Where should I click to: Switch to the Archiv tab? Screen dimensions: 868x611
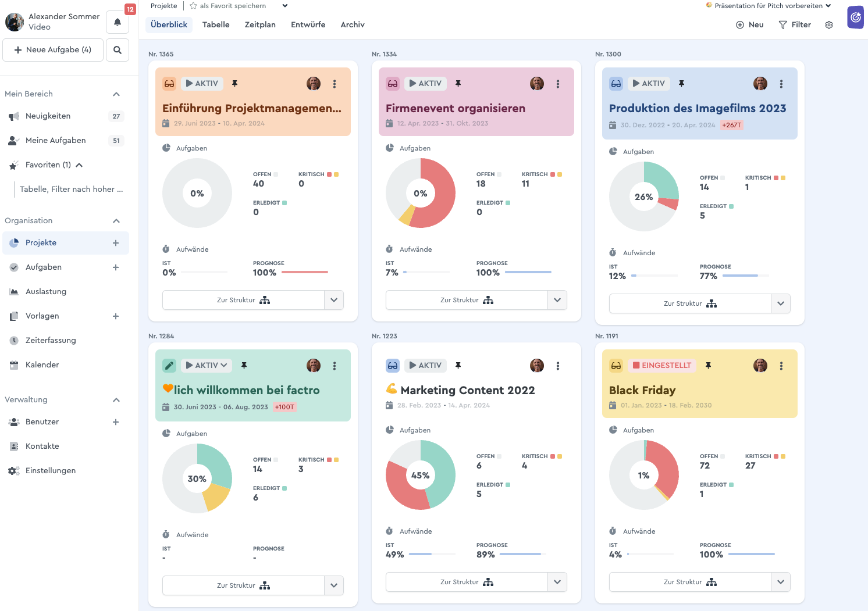(x=353, y=24)
